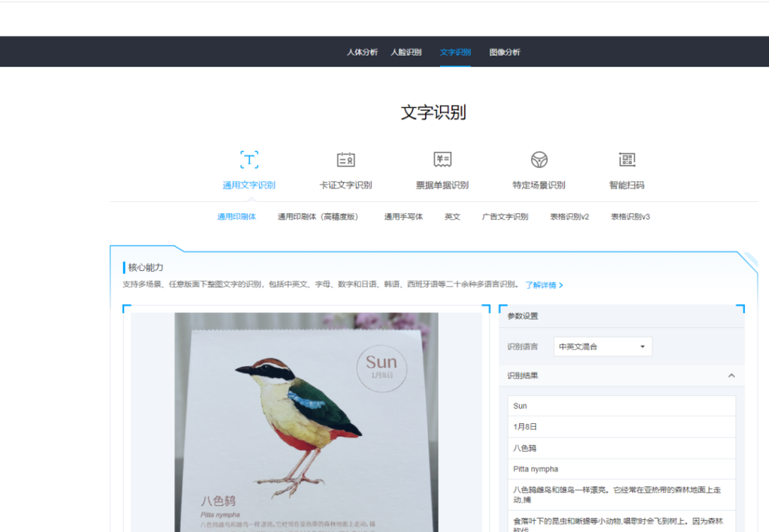Viewport: 769px width, 532px height.
Task: Select the 表格识别v2 sub-tab
Action: click(569, 217)
